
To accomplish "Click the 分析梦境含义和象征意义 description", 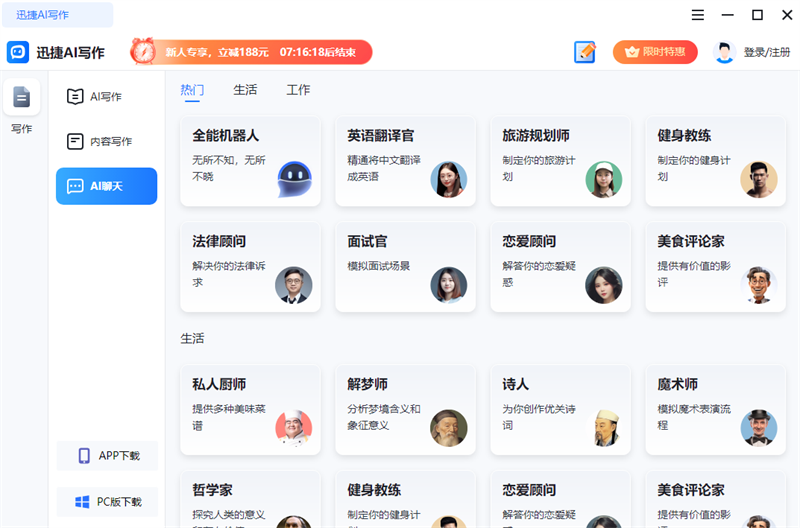I will [384, 417].
